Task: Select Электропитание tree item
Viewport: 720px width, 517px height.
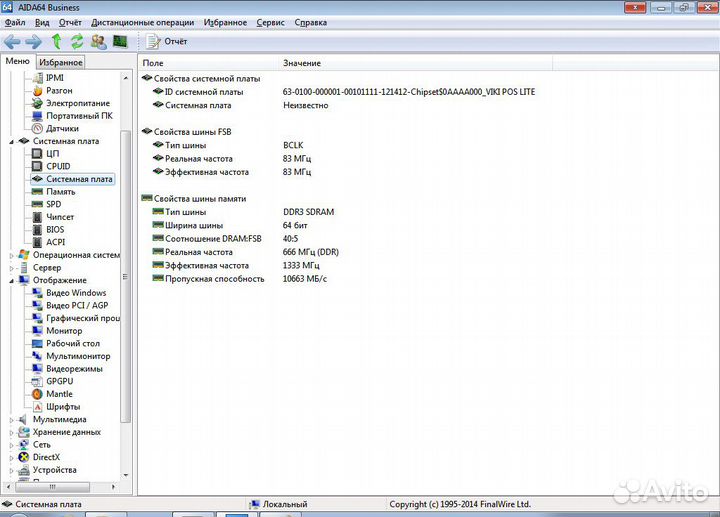Action: point(78,103)
